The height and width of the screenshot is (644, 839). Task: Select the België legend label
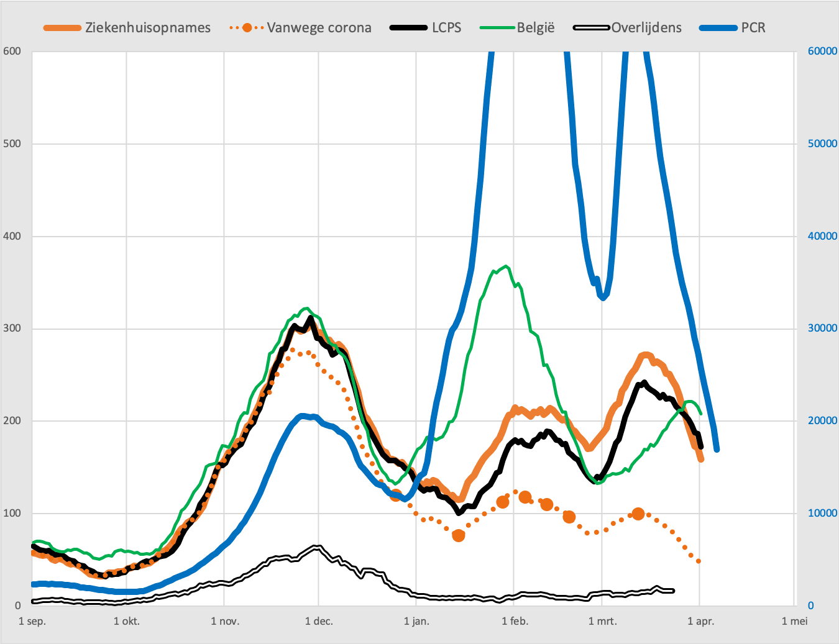(x=536, y=28)
